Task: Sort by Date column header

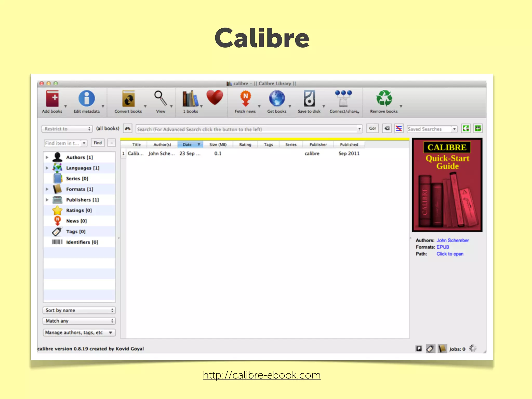Action: [190, 145]
